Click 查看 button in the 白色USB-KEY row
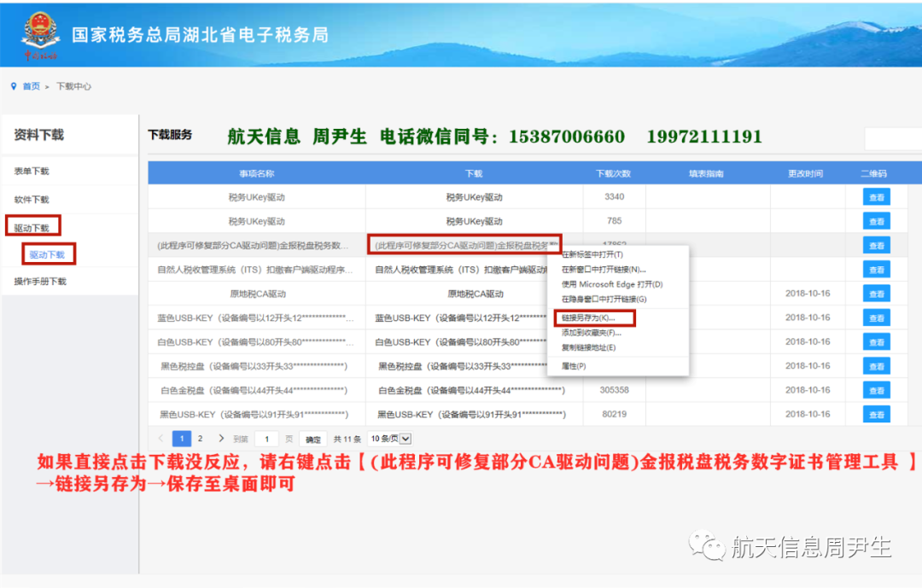 (x=876, y=342)
